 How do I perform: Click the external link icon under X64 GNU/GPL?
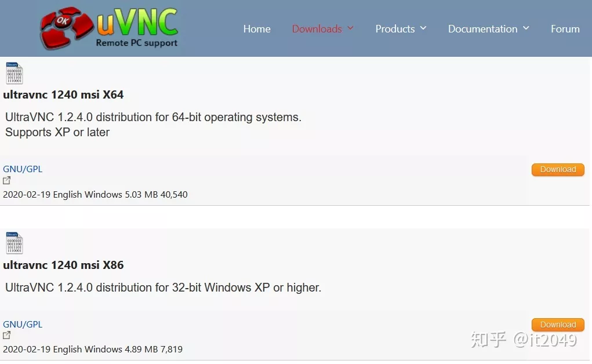tap(7, 180)
